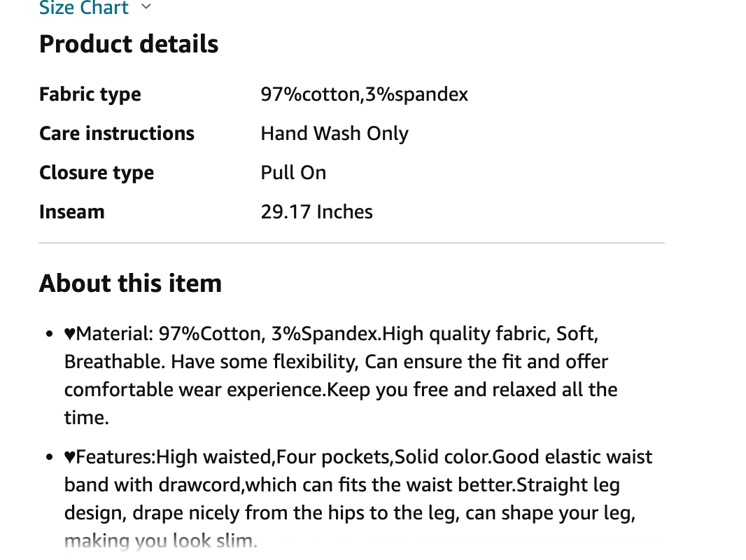
Task: Select the Closure type label
Action: tap(97, 173)
